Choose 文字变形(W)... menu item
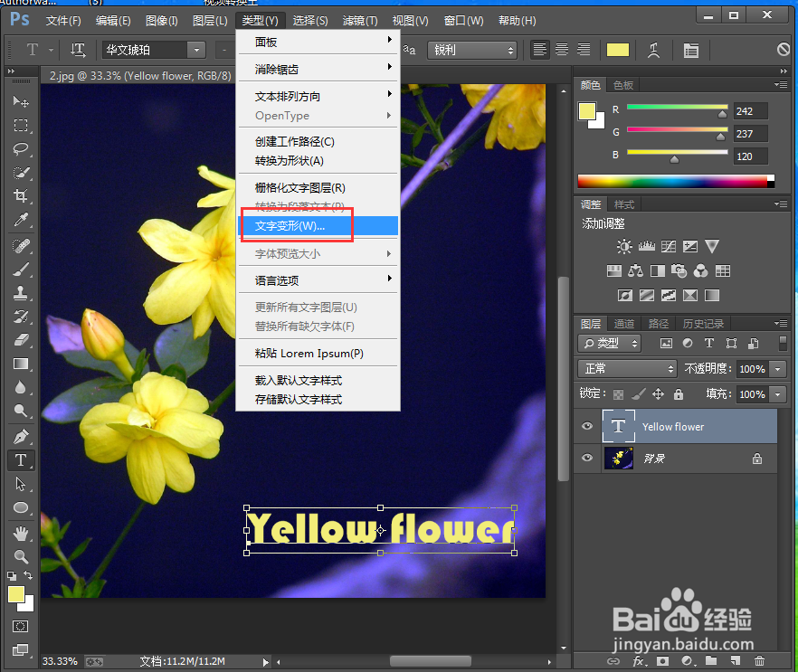 319,226
